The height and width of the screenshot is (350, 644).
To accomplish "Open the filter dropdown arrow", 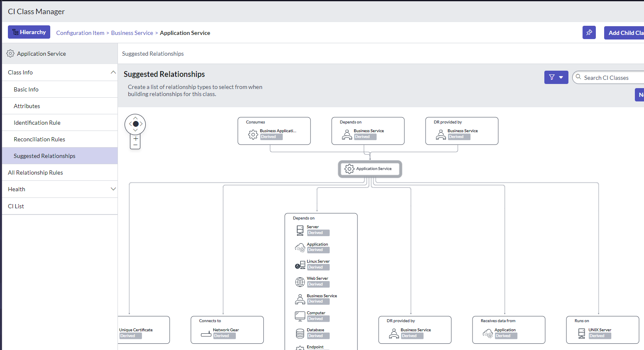I will 561,77.
